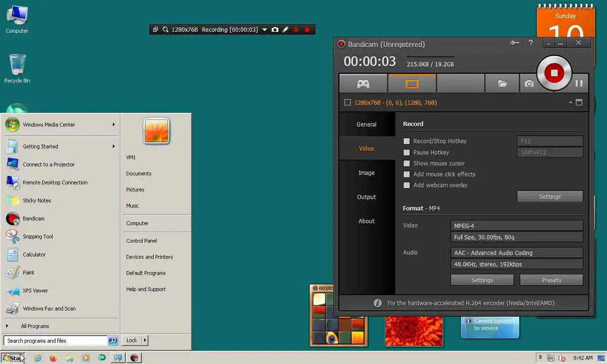
Task: Click the Bandicam taskbar button
Action: tap(134, 358)
